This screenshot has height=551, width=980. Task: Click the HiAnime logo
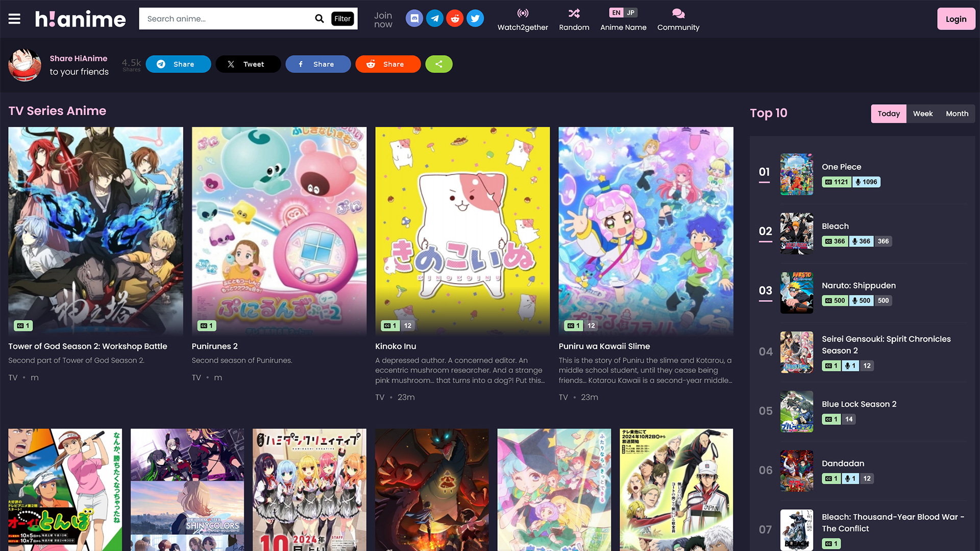pyautogui.click(x=80, y=19)
